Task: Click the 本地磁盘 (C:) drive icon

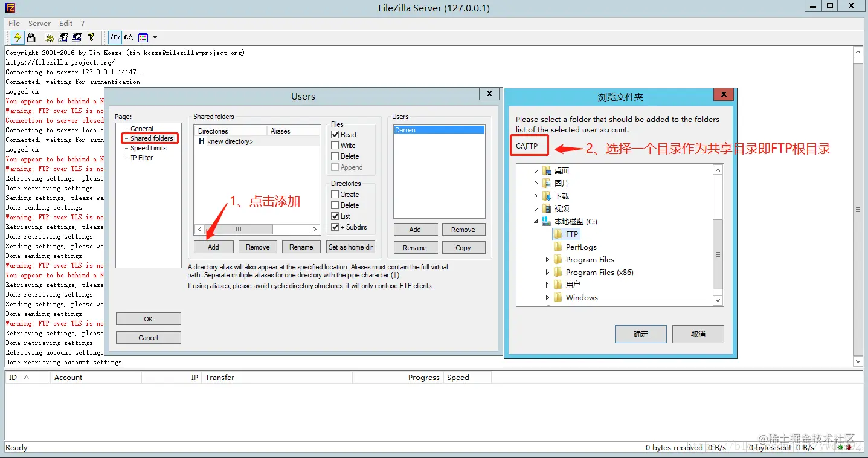Action: tap(547, 221)
